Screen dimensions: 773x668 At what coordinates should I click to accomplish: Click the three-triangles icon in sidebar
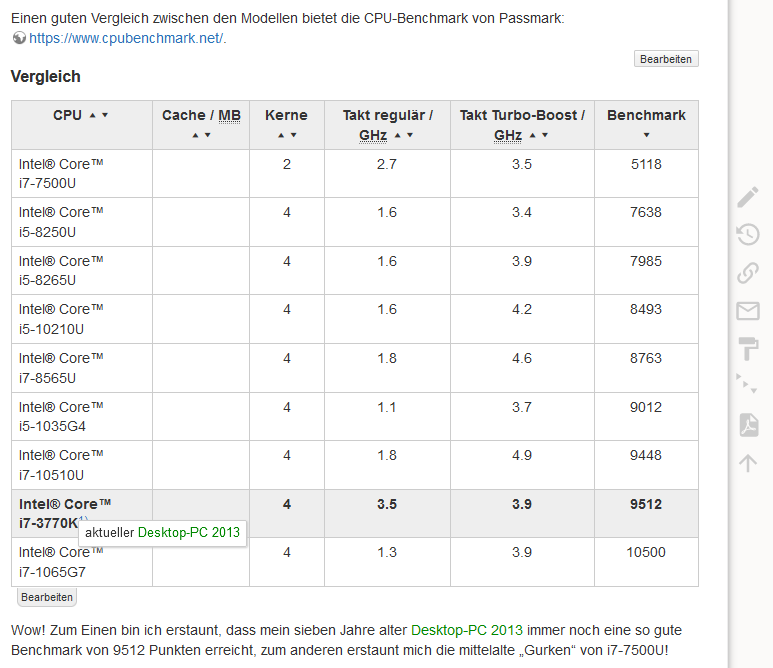coord(746,384)
